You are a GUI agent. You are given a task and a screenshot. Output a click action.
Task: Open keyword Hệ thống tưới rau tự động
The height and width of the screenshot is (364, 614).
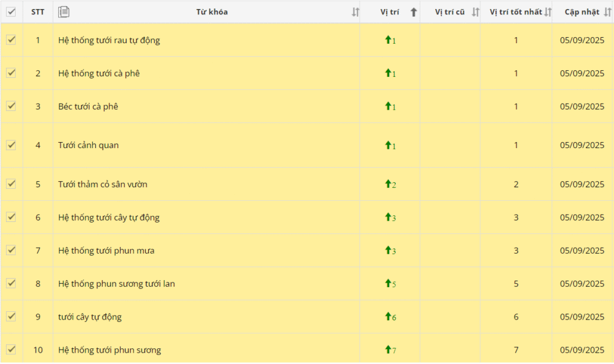[109, 40]
